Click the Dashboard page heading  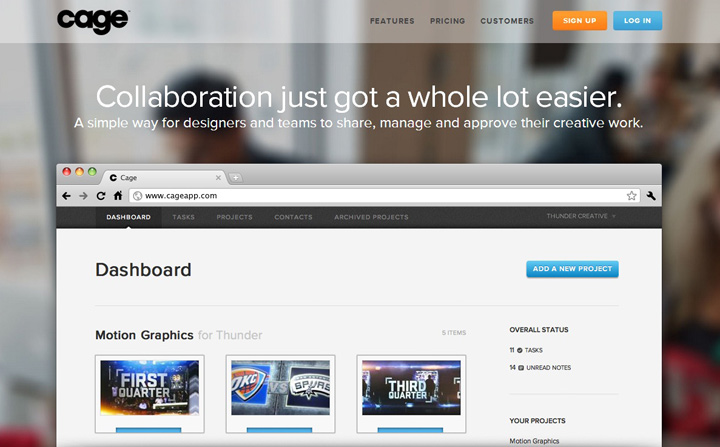coord(143,270)
